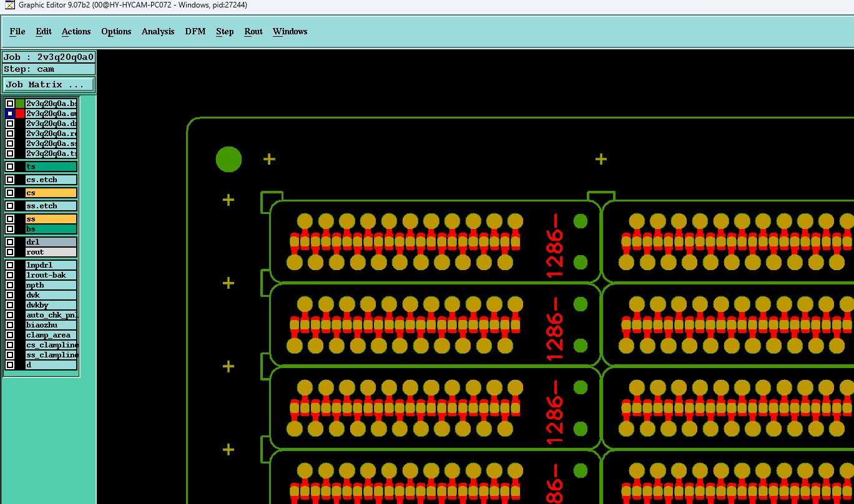This screenshot has width=854, height=504.
Task: Toggle checkbox of the npth layer
Action: [10, 285]
